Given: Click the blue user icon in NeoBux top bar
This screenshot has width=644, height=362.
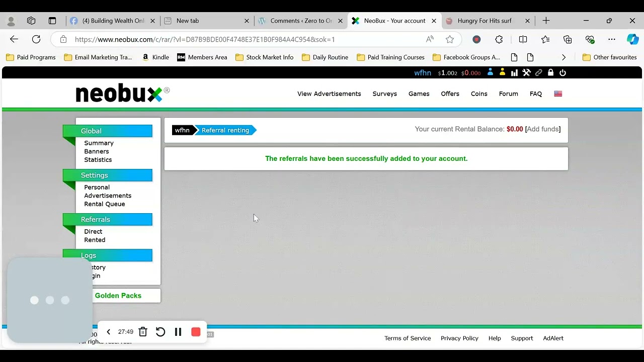Looking at the screenshot, I should (x=491, y=72).
